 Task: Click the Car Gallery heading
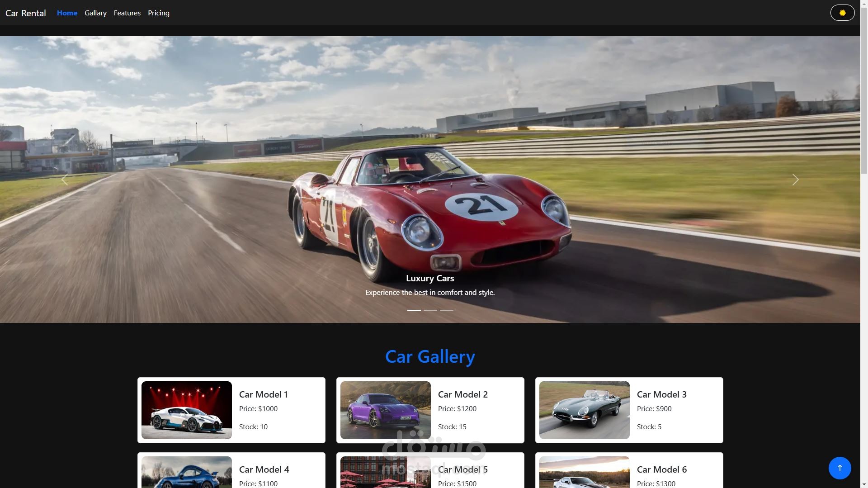tap(430, 357)
